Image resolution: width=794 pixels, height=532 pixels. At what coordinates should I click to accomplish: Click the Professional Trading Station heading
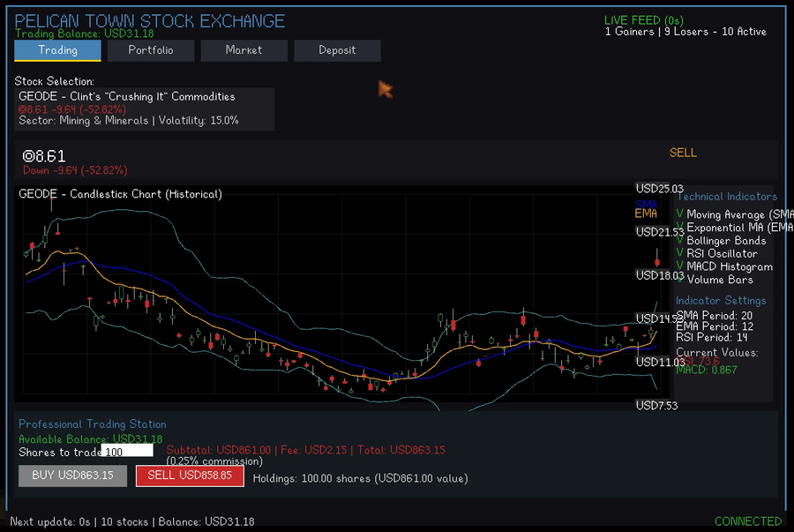click(x=92, y=424)
